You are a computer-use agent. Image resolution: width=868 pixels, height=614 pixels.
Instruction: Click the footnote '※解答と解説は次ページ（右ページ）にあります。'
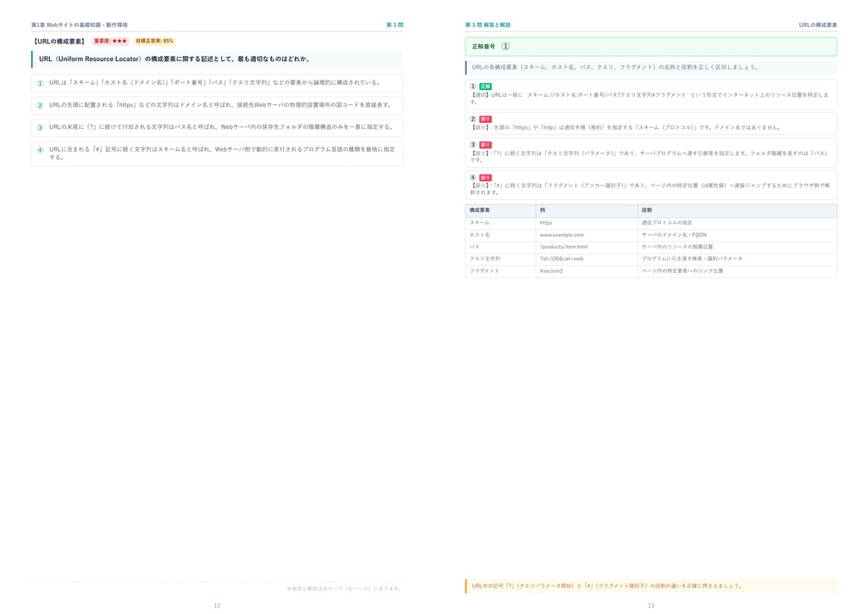(x=345, y=589)
